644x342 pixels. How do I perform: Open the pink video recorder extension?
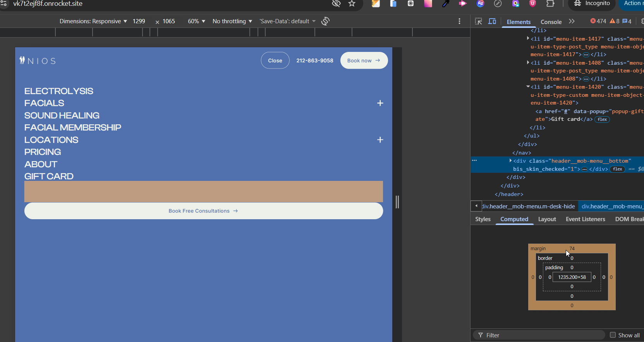pyautogui.click(x=463, y=3)
